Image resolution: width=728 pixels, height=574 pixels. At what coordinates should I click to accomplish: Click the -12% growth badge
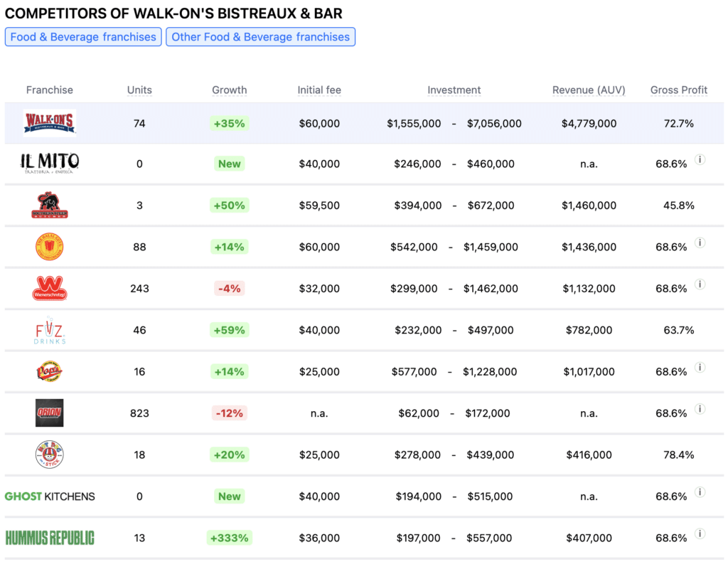point(230,413)
